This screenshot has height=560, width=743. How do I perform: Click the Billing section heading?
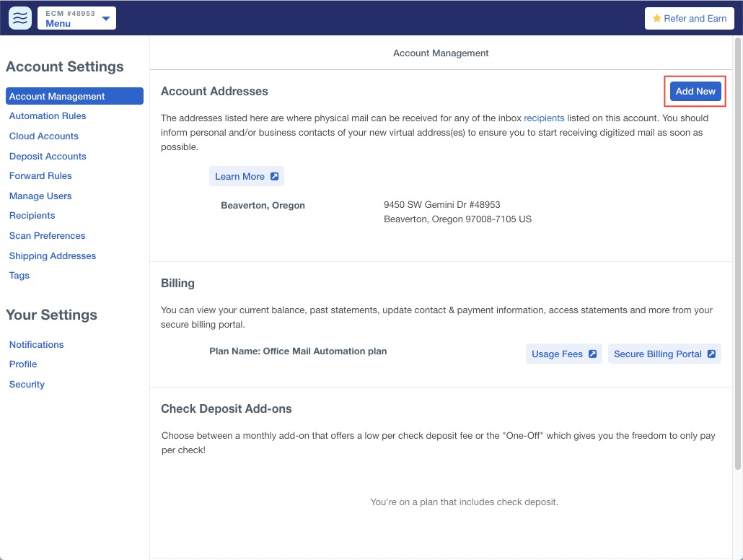177,283
